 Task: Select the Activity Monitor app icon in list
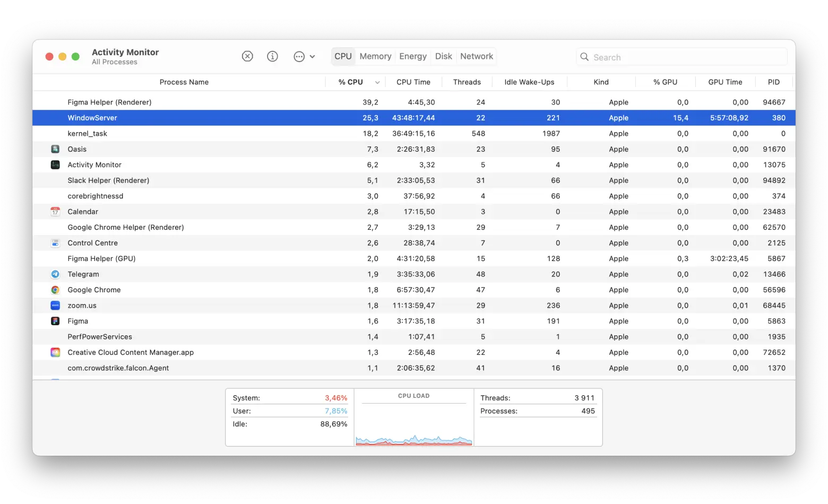pos(55,165)
